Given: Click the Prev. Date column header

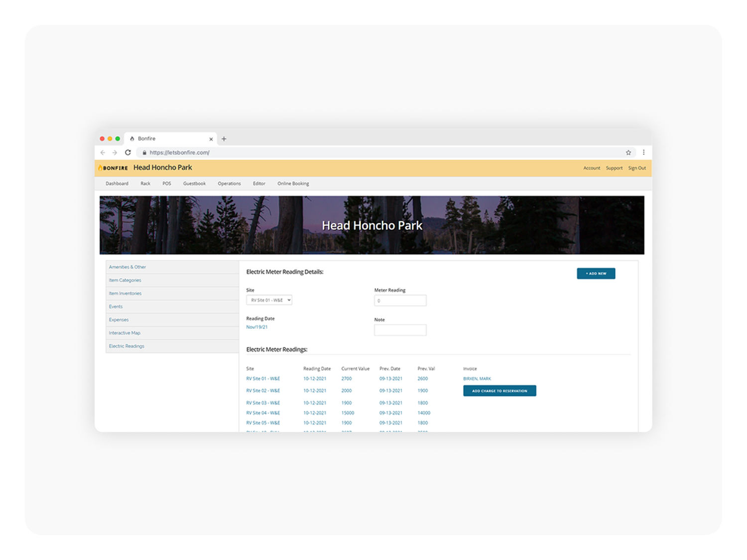Looking at the screenshot, I should (x=390, y=369).
